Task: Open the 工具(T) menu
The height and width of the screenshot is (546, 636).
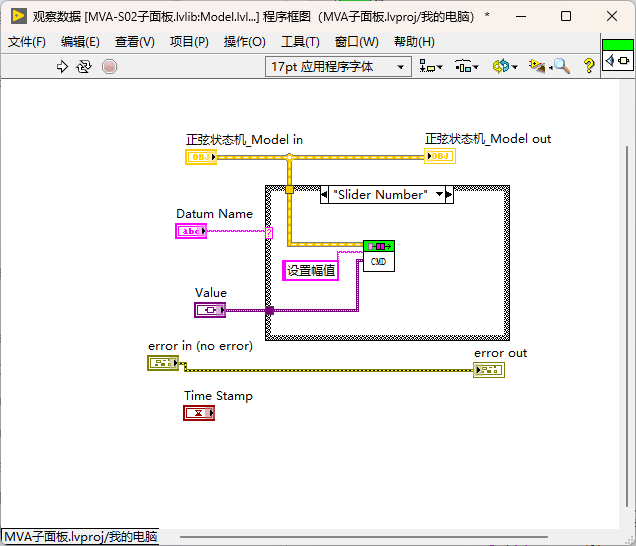Action: (300, 42)
